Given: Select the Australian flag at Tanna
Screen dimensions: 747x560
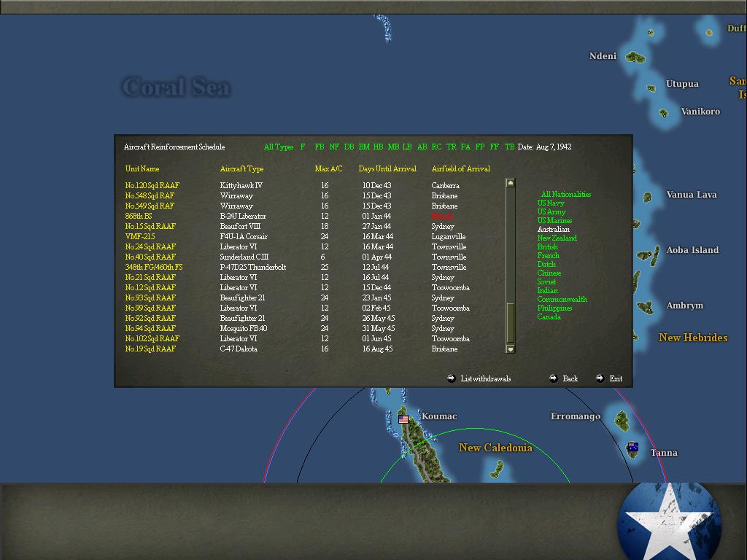Looking at the screenshot, I should [x=632, y=447].
